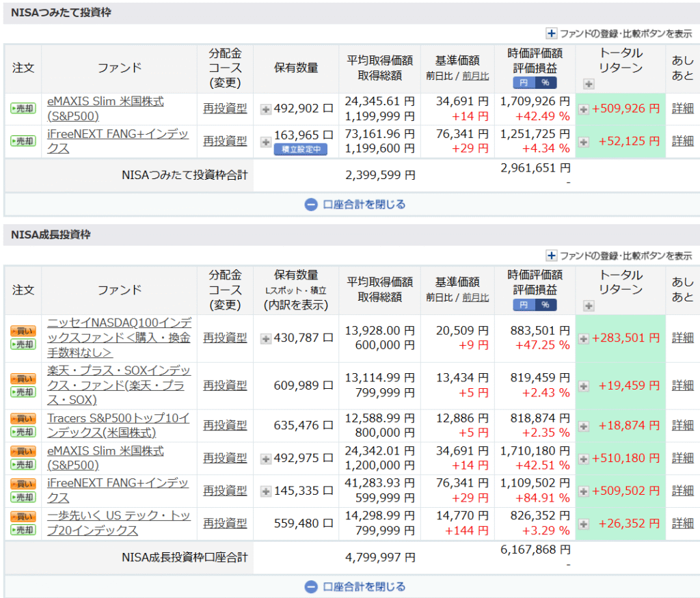Switch 評価損益 to 円 in つみたて投資枠 table
Viewport: 700px width, 598px height.
tap(524, 83)
